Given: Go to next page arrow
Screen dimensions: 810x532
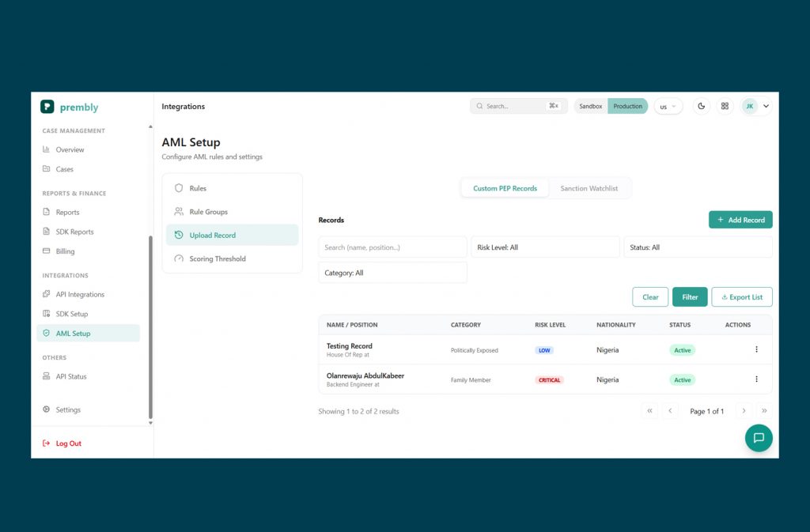Looking at the screenshot, I should click(744, 411).
